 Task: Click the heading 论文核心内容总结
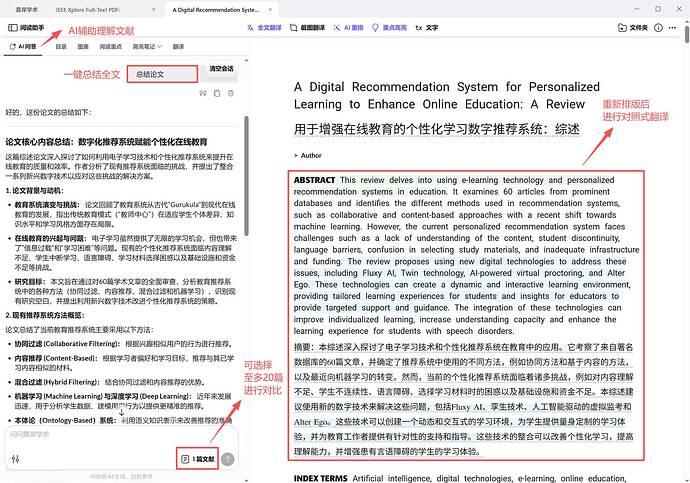click(x=106, y=142)
